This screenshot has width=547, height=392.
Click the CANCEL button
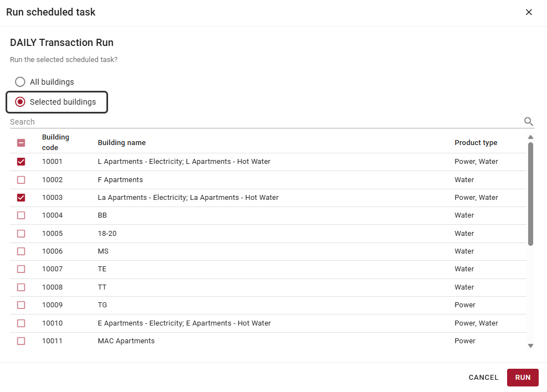483,378
